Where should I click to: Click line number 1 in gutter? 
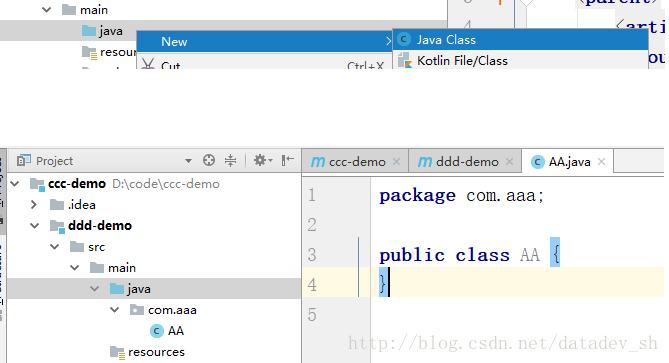[312, 195]
